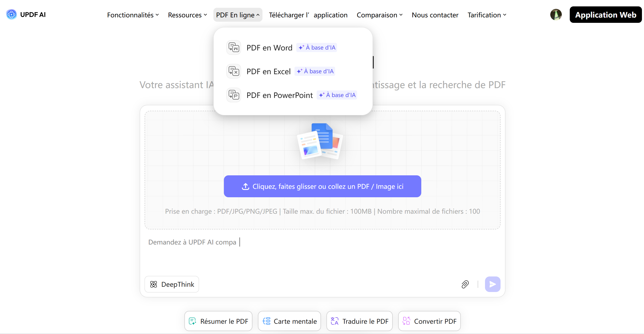Select the PDF en PowerPoint conversion icon
The width and height of the screenshot is (644, 334).
[x=233, y=95]
